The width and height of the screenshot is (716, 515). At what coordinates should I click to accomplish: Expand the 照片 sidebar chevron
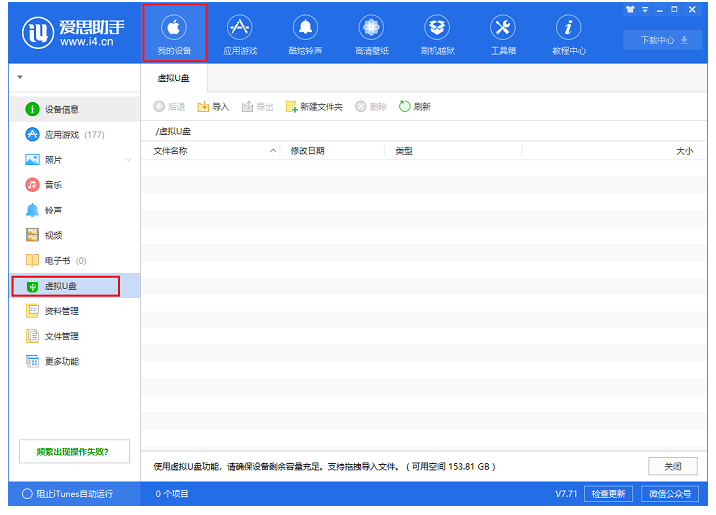coord(128,160)
